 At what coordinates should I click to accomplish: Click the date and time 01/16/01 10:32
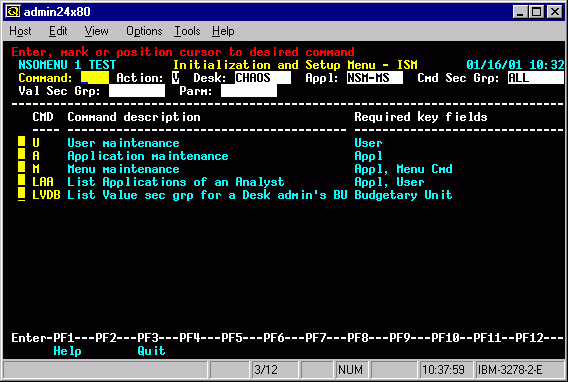(x=515, y=65)
